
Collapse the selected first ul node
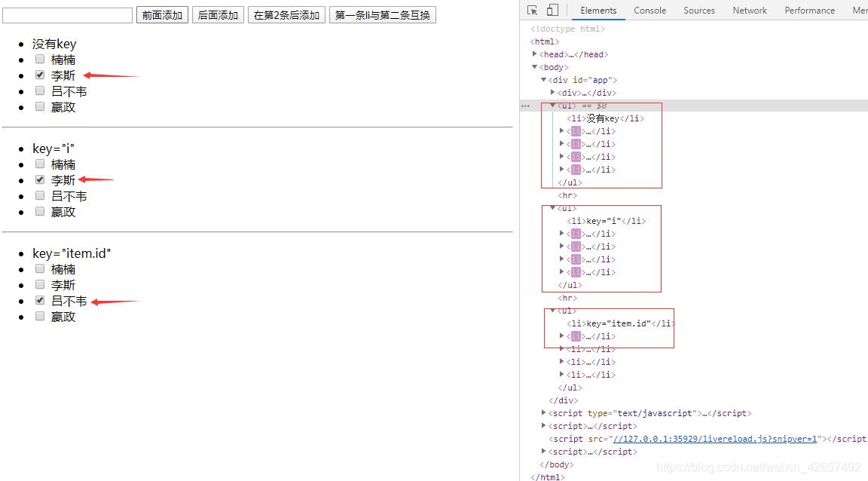tap(552, 106)
